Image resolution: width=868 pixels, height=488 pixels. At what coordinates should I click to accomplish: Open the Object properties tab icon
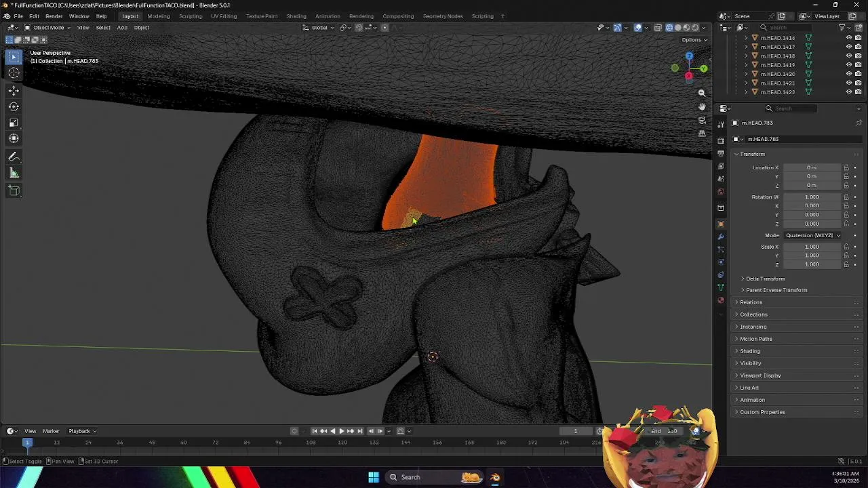click(x=721, y=224)
